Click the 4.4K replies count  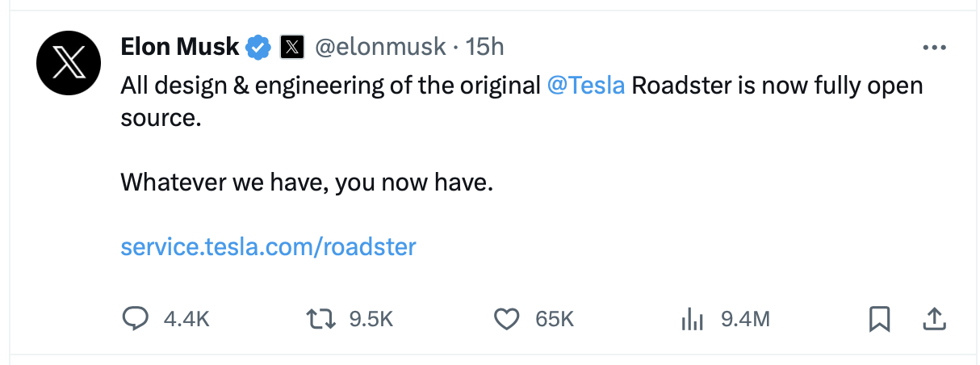click(186, 320)
